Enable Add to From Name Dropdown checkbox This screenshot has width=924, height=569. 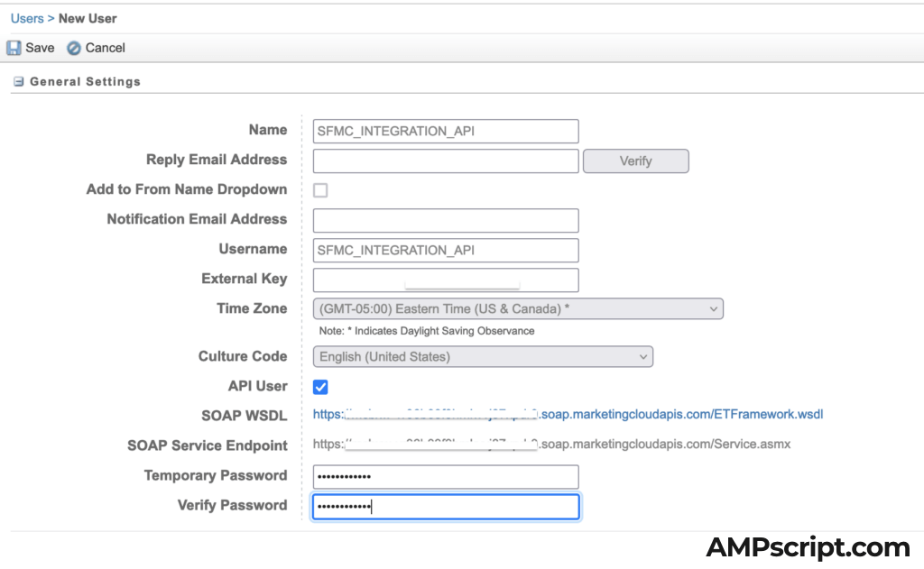coord(320,190)
